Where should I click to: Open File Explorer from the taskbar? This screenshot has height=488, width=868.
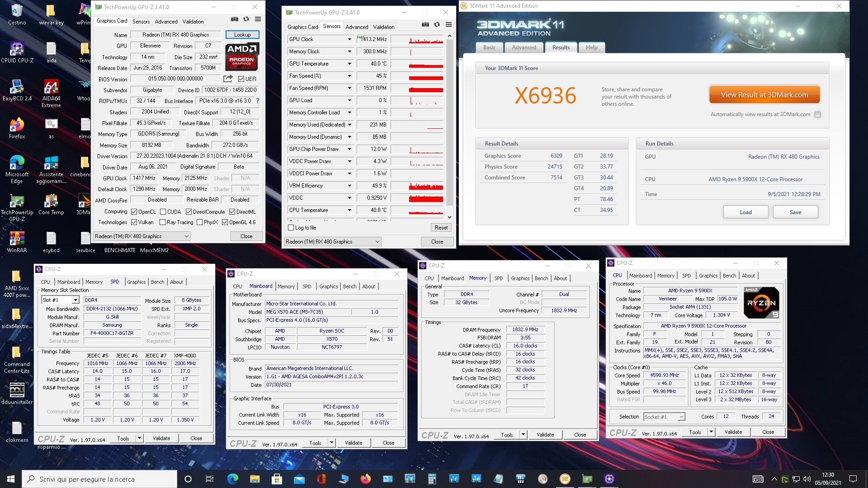point(255,479)
